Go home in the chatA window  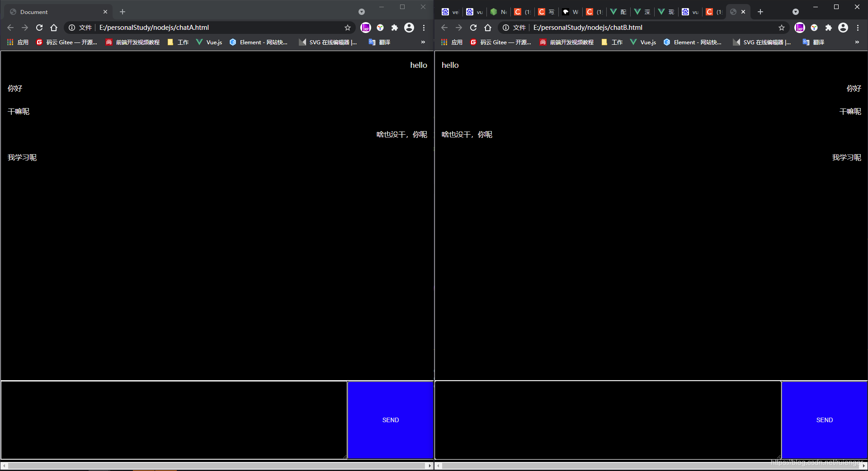pyautogui.click(x=54, y=28)
